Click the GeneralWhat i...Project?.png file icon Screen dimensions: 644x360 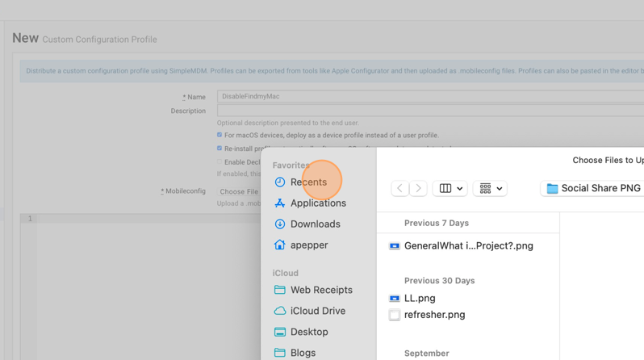[x=395, y=245]
